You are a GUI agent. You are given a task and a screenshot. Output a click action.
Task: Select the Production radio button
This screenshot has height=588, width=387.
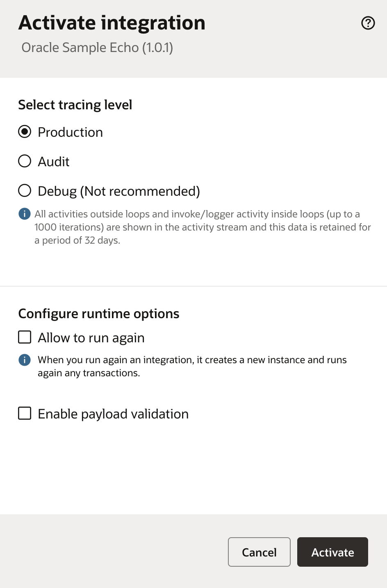coord(25,132)
